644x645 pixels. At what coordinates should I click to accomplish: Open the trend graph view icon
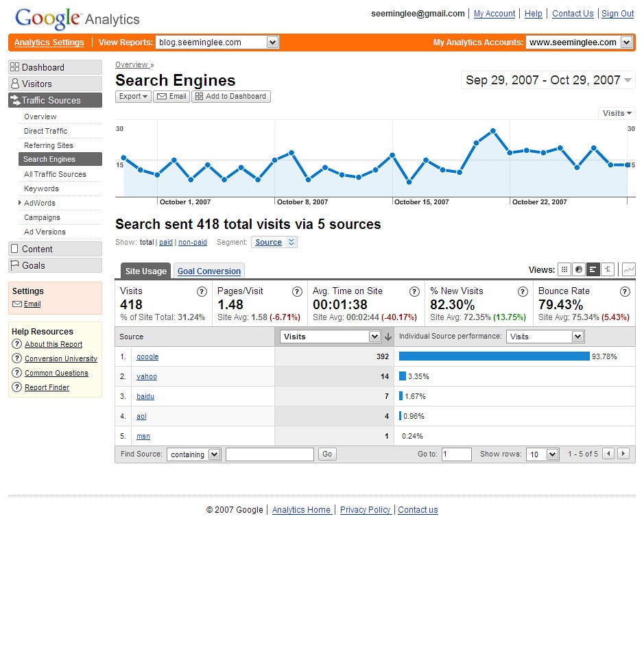(629, 269)
